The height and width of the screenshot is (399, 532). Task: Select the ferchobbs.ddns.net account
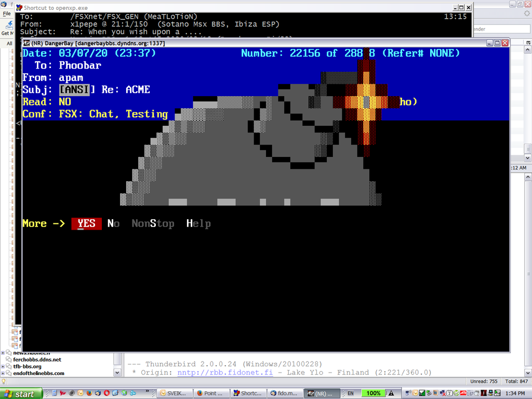click(x=37, y=360)
